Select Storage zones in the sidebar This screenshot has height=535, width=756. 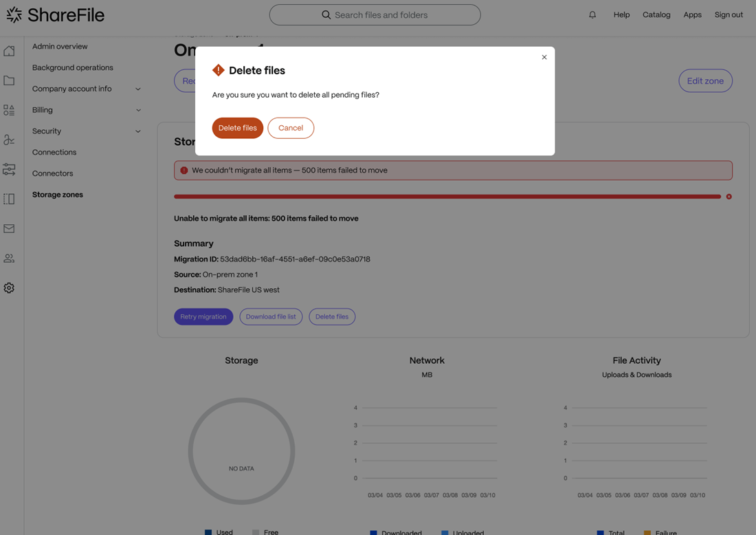click(57, 195)
